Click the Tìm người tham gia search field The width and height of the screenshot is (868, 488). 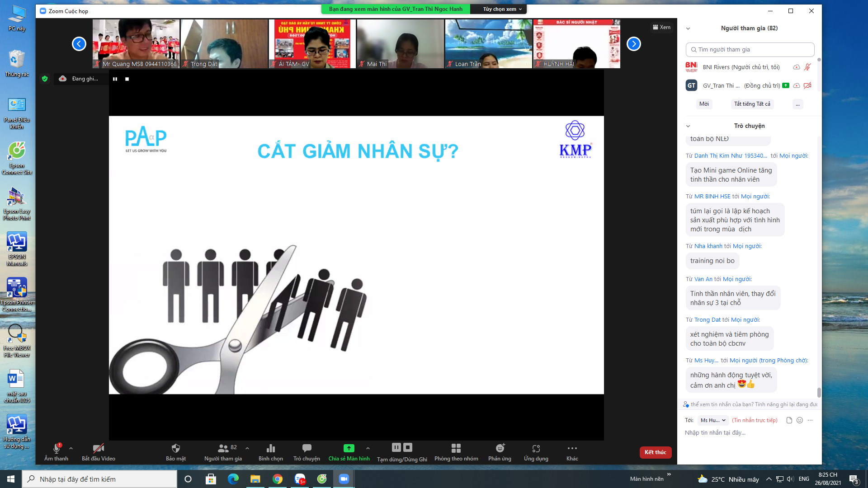coord(750,50)
